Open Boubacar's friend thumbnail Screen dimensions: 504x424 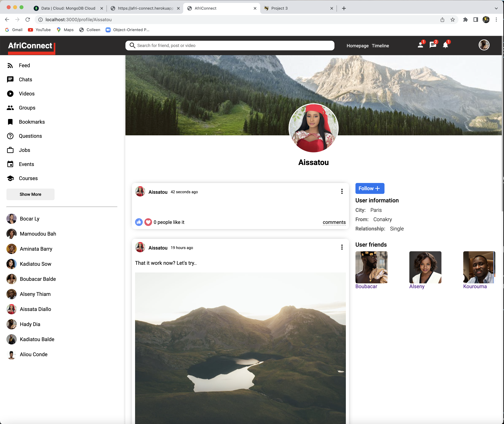tap(371, 267)
